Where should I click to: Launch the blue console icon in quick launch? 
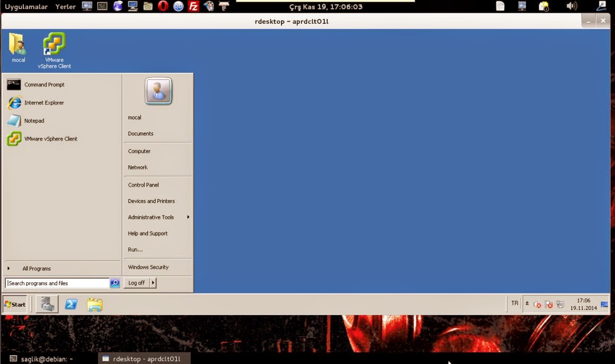(71, 304)
